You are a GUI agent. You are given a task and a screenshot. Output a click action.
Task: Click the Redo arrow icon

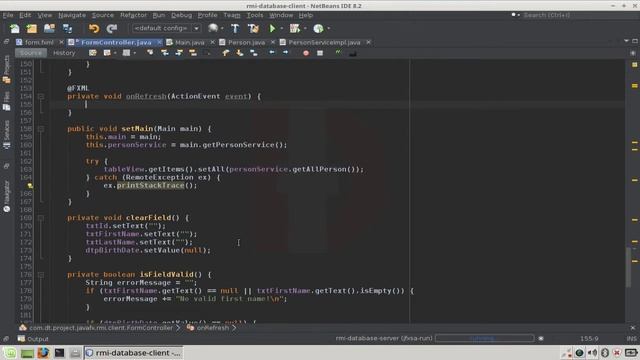111,28
